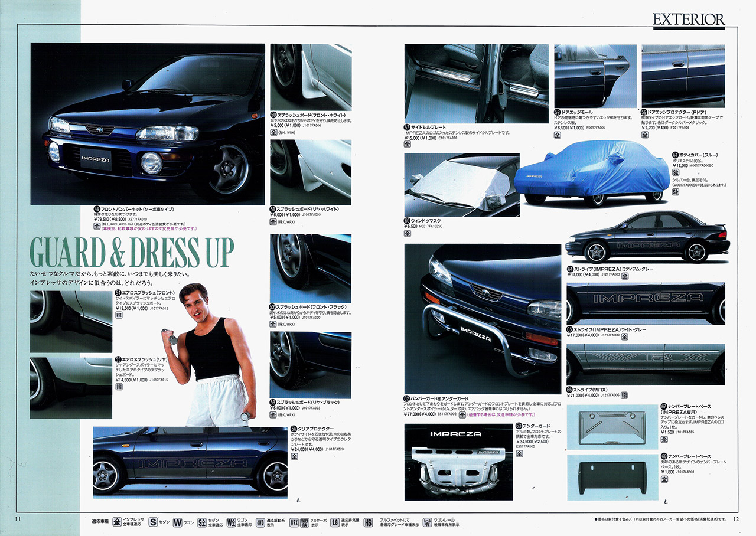Open the door edge protector photo

pyautogui.click(x=683, y=76)
